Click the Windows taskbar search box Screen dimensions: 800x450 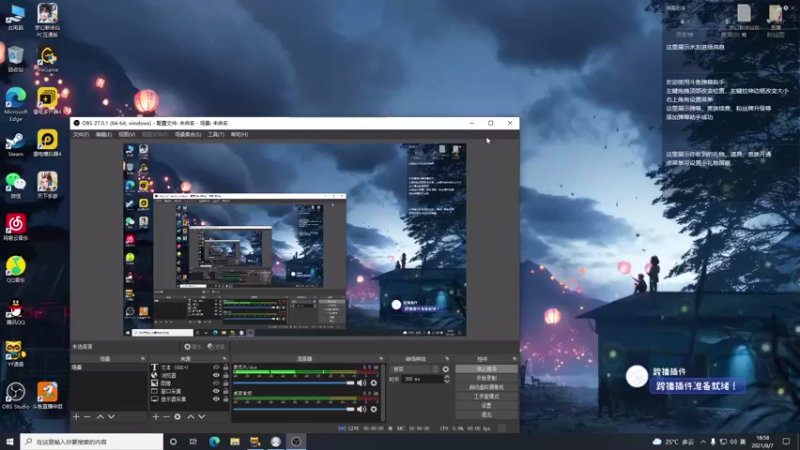(92, 442)
